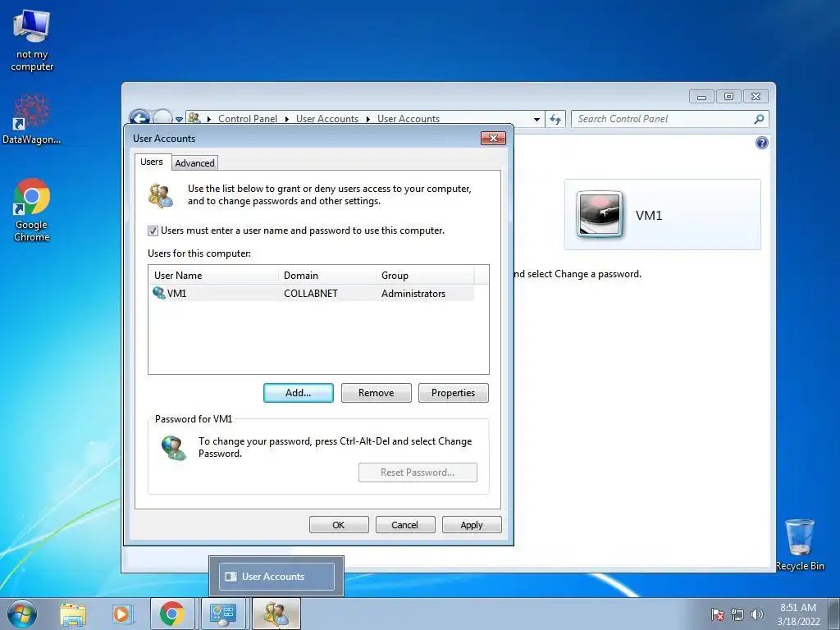Click the User Accounts taskbar preview thumbnail
Image resolution: width=840 pixels, height=630 pixels.
[x=276, y=577]
